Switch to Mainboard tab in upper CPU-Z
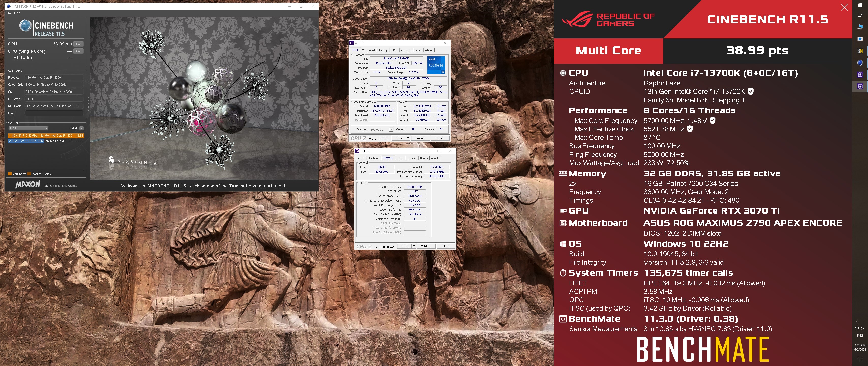This screenshot has width=868, height=366. (368, 50)
